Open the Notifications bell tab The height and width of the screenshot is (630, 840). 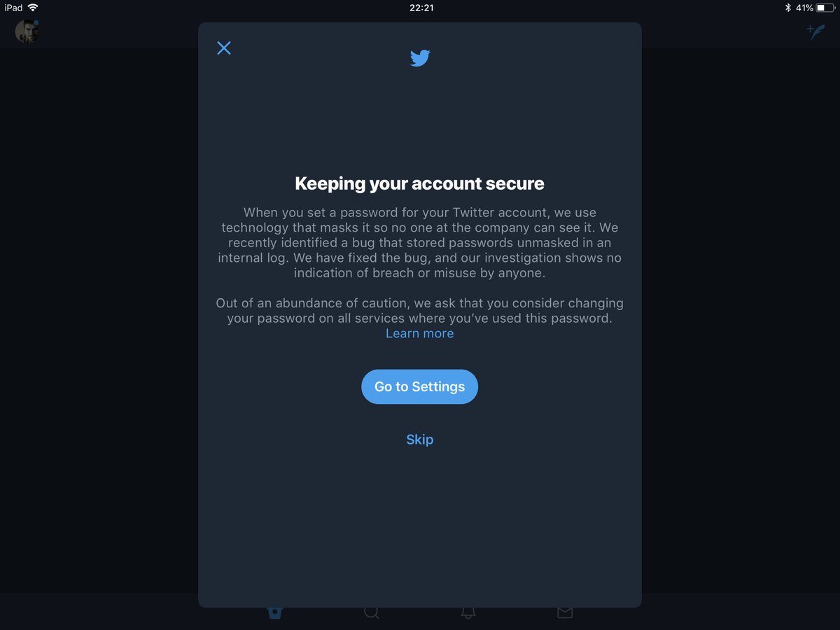click(468, 612)
